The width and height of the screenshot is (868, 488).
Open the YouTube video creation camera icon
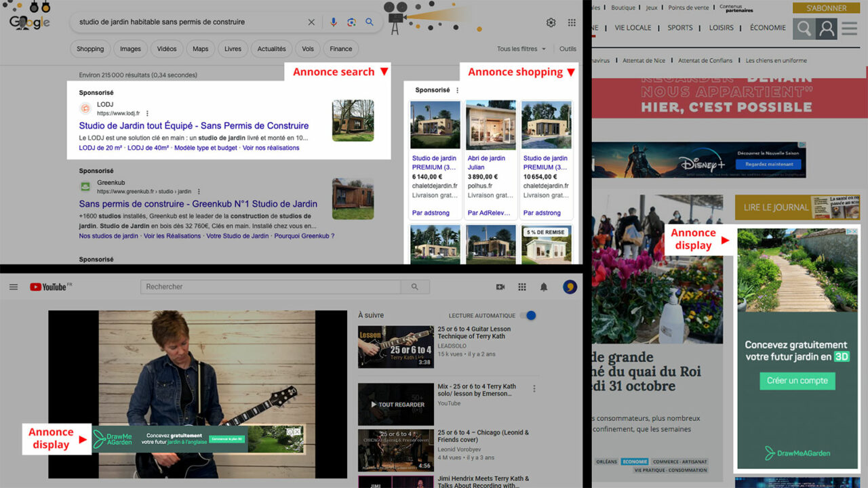500,287
